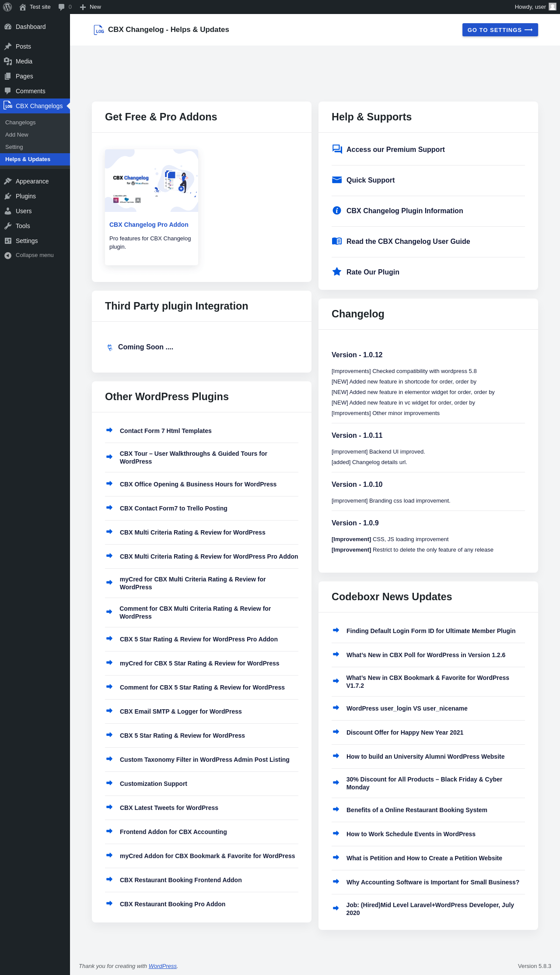This screenshot has height=975, width=560.
Task: Click the Comments speech bubble sidebar icon
Action: pos(8,91)
